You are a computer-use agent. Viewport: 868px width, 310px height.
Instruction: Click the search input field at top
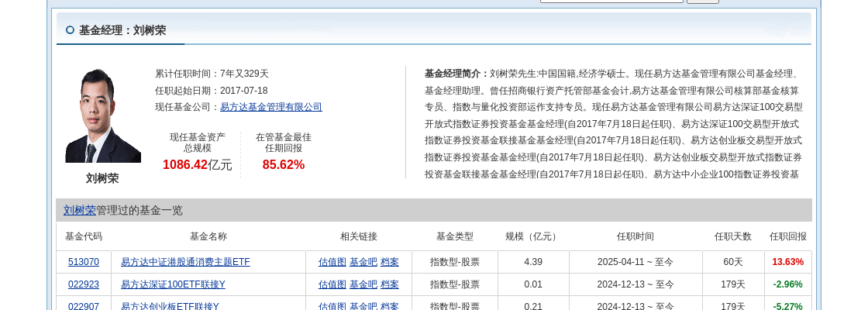[611, 2]
